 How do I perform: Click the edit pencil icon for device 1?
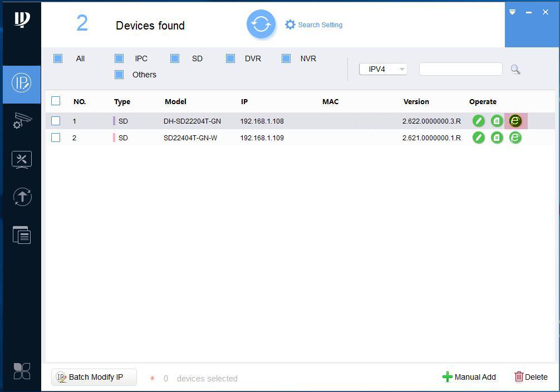[478, 121]
